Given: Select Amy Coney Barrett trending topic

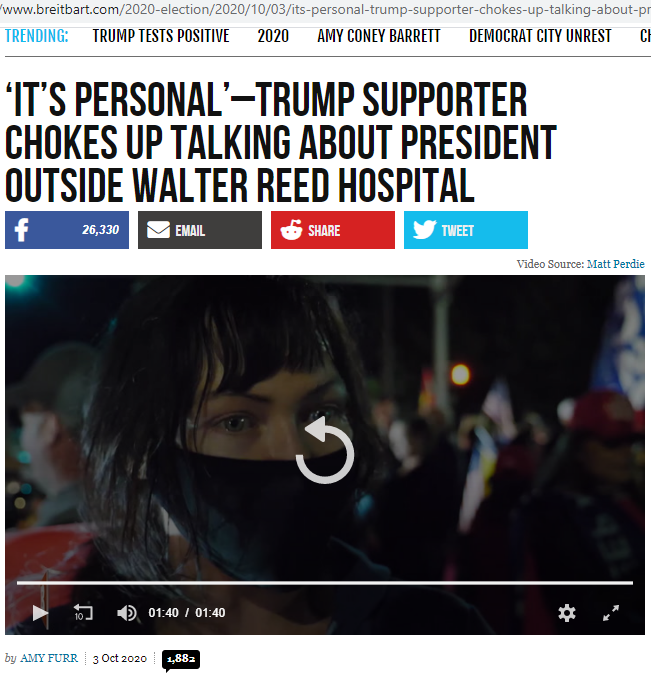Looking at the screenshot, I should click(x=379, y=36).
